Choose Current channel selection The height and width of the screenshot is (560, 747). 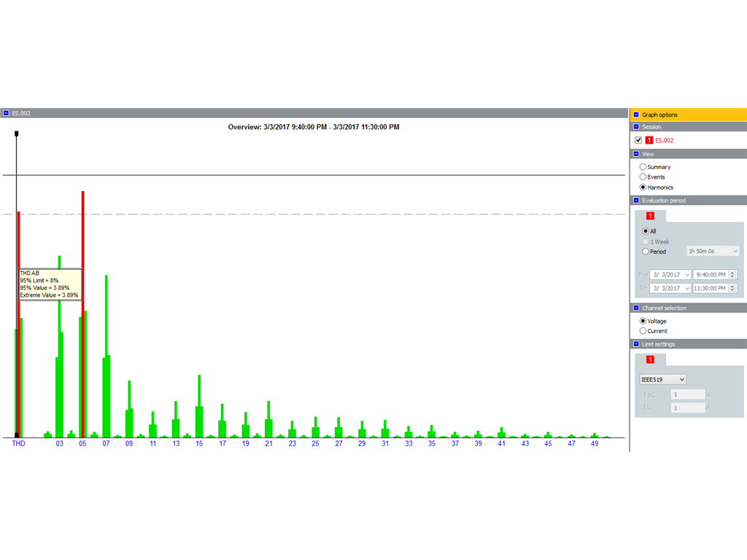pyautogui.click(x=643, y=331)
